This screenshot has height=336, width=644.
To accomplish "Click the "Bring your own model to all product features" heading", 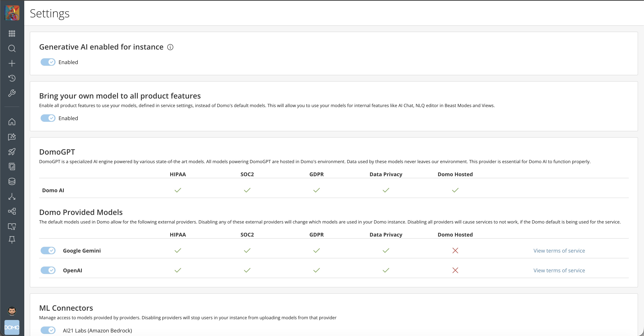I will click(120, 96).
